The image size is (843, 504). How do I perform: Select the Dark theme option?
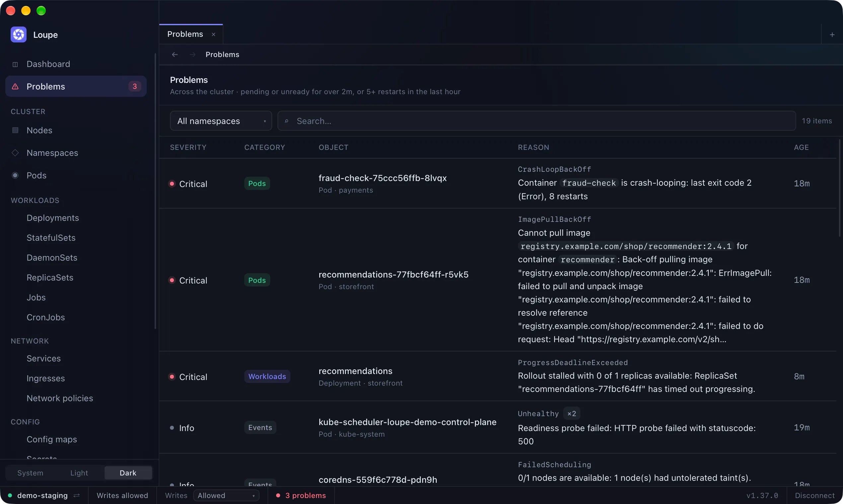point(128,473)
